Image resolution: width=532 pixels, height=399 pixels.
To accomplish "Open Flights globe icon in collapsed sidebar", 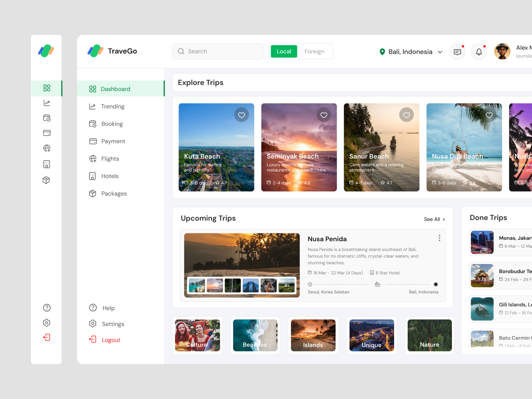I will 47,148.
